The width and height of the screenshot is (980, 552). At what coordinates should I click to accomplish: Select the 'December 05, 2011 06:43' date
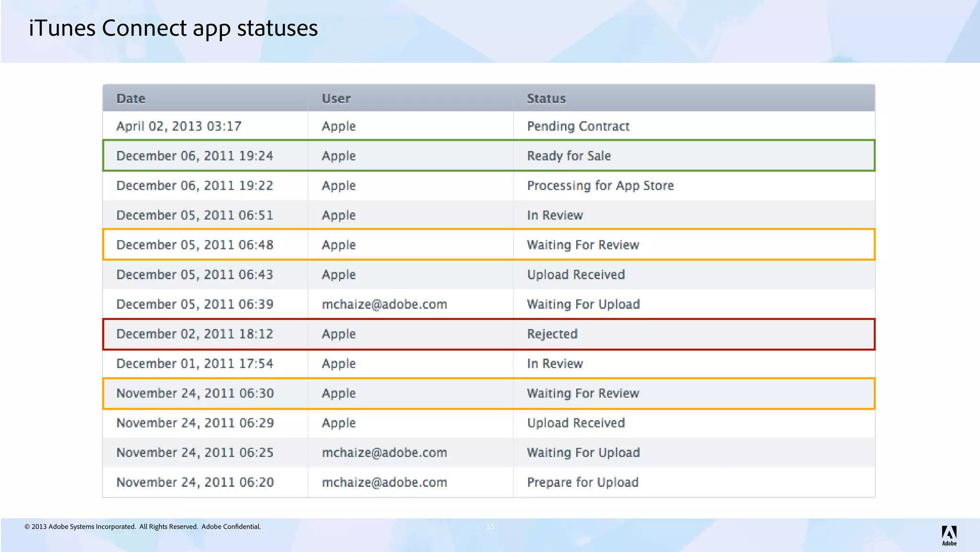195,275
